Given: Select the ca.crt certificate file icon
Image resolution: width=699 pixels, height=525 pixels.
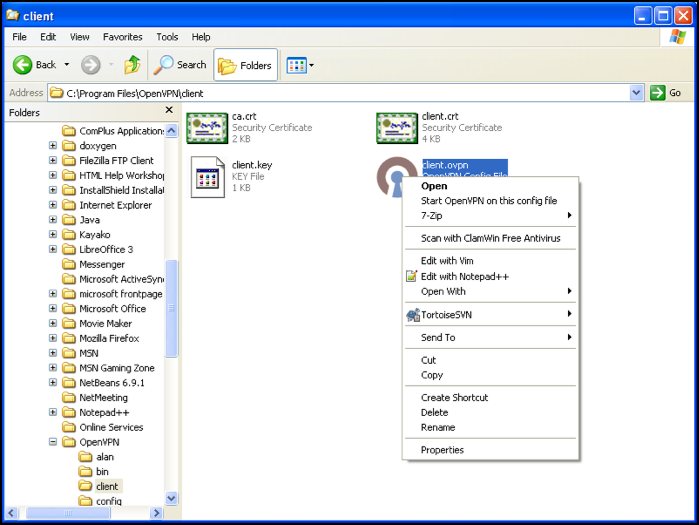Looking at the screenshot, I should tap(208, 128).
